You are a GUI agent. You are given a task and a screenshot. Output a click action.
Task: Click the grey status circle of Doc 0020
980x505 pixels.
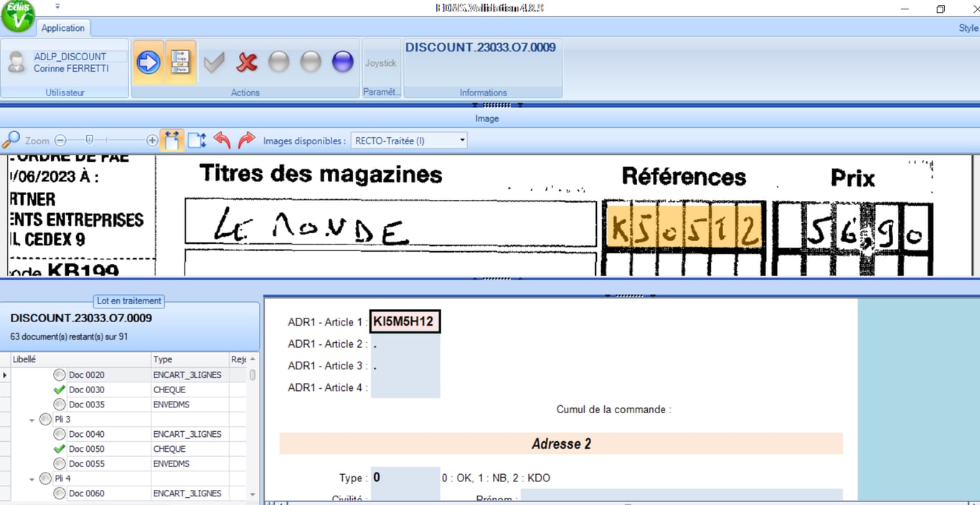point(59,374)
